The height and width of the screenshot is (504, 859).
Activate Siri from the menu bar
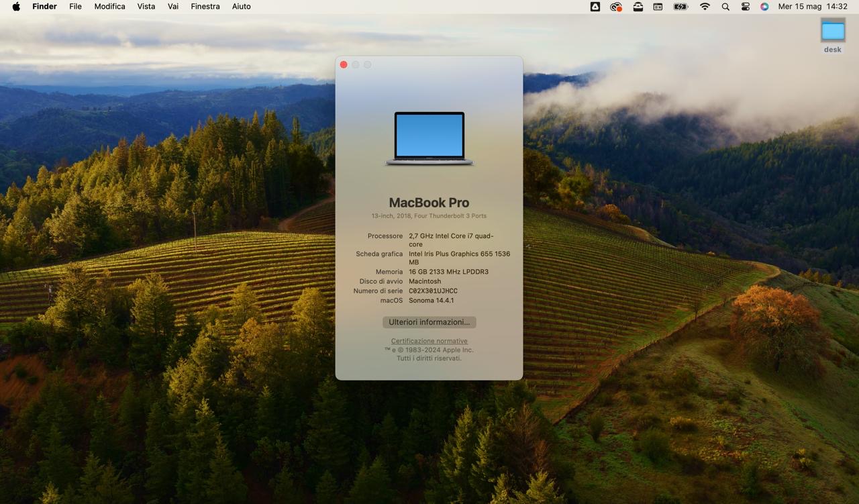point(764,7)
